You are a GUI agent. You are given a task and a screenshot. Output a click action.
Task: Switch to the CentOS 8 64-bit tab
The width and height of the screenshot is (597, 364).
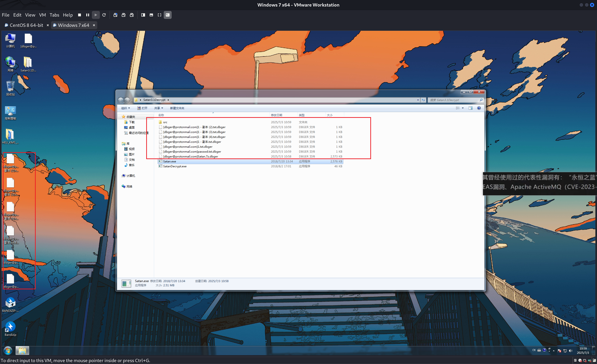point(26,25)
